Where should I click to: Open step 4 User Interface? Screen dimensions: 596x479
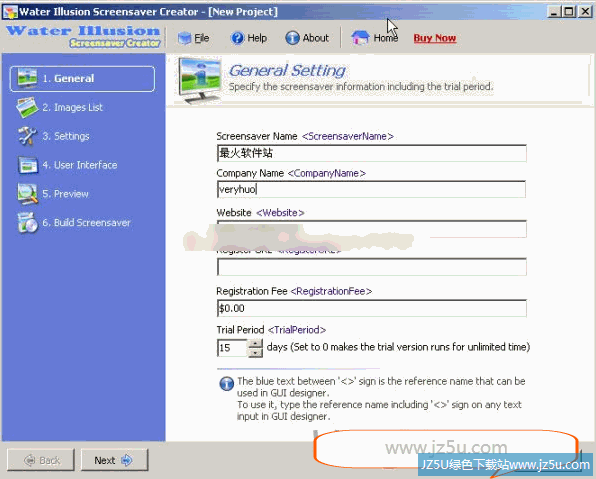click(67, 165)
